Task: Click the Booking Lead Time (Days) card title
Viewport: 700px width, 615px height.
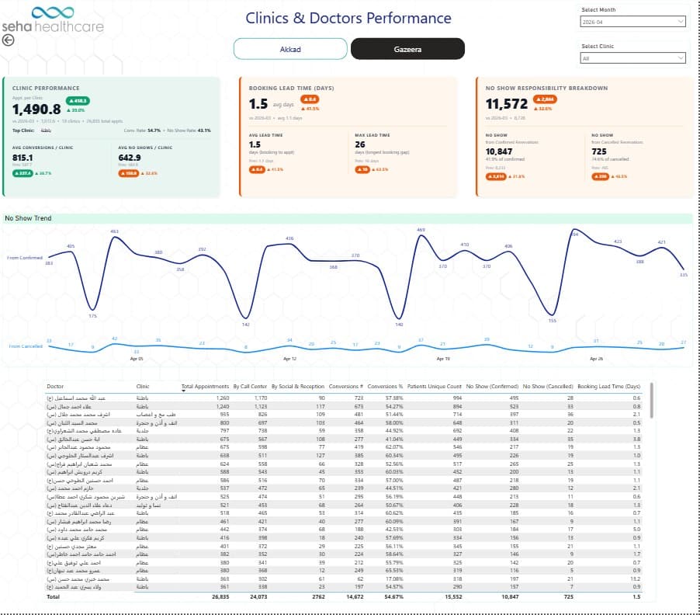Action: coord(291,88)
